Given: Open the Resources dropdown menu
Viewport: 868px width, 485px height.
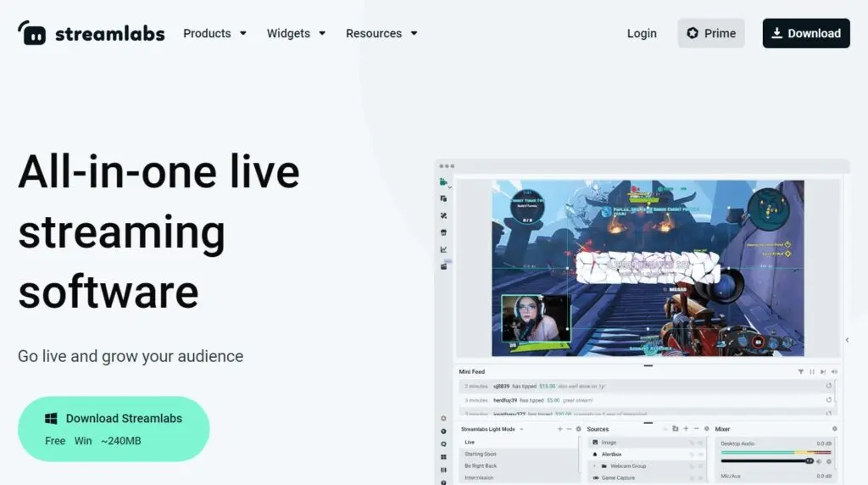Looking at the screenshot, I should 381,33.
